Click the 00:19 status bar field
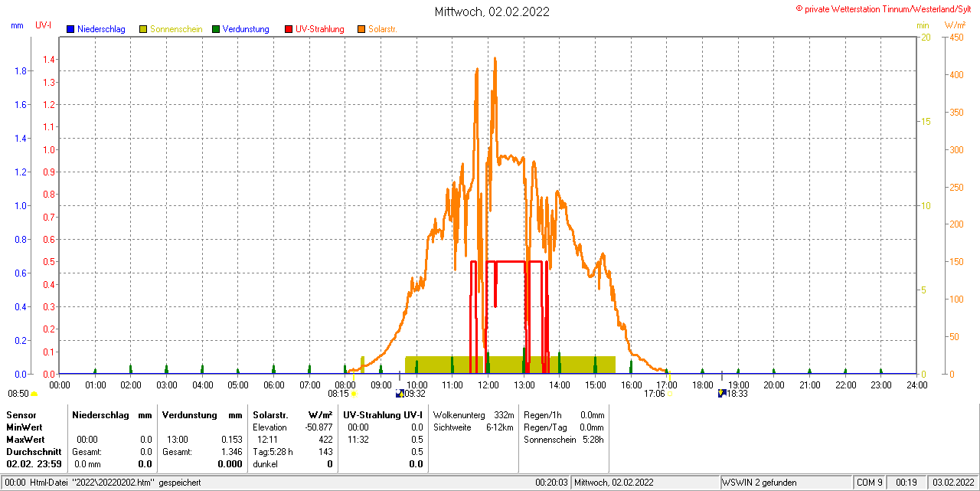Image resolution: width=980 pixels, height=491 pixels. pyautogui.click(x=907, y=483)
